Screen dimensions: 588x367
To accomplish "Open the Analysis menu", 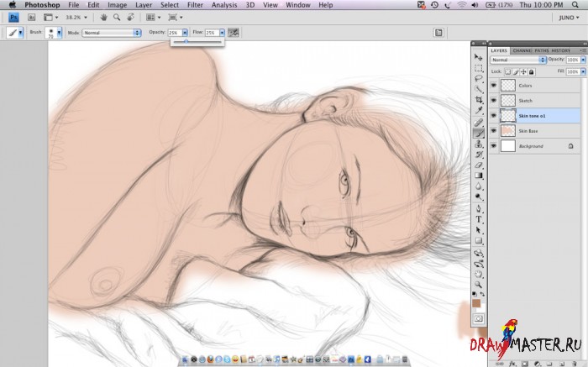I will point(224,5).
